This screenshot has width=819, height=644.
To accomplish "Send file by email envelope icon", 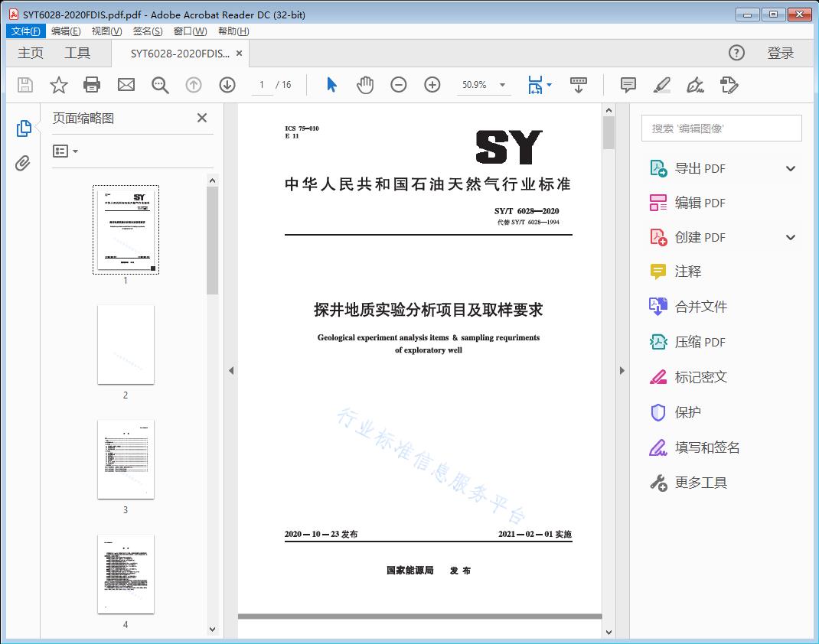I will 126,85.
